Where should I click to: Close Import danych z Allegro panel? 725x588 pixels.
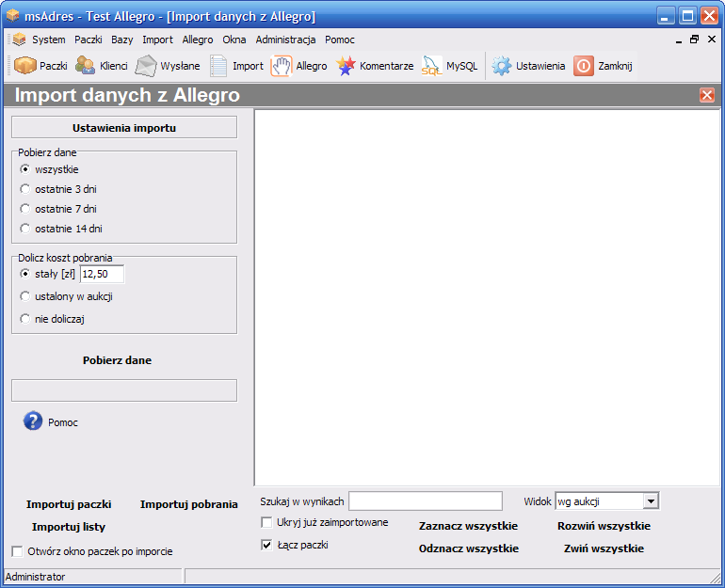(707, 95)
